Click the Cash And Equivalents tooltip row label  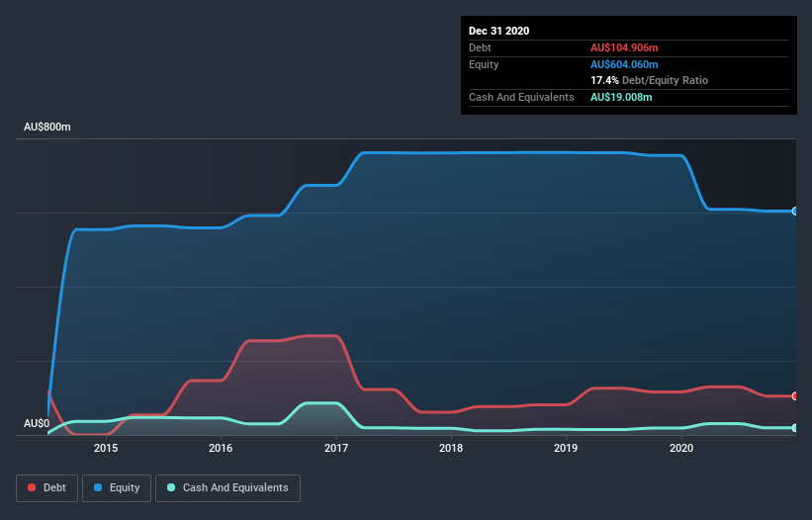[x=521, y=97]
